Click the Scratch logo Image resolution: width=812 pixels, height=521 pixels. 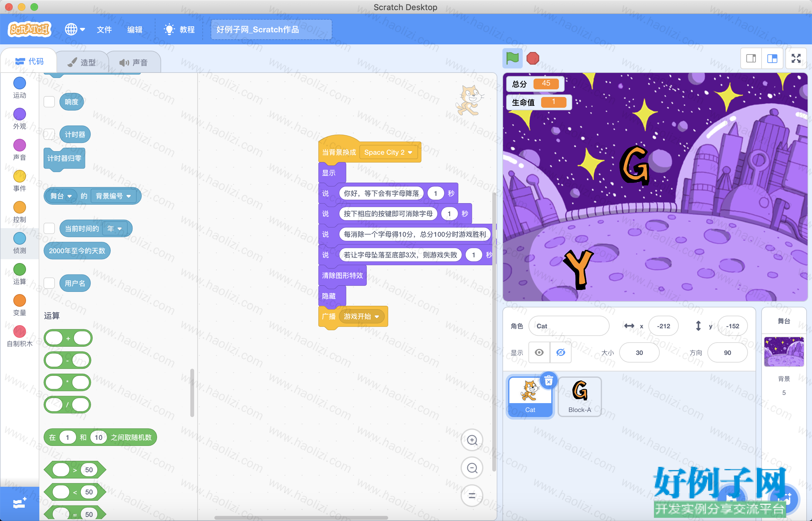(x=29, y=29)
